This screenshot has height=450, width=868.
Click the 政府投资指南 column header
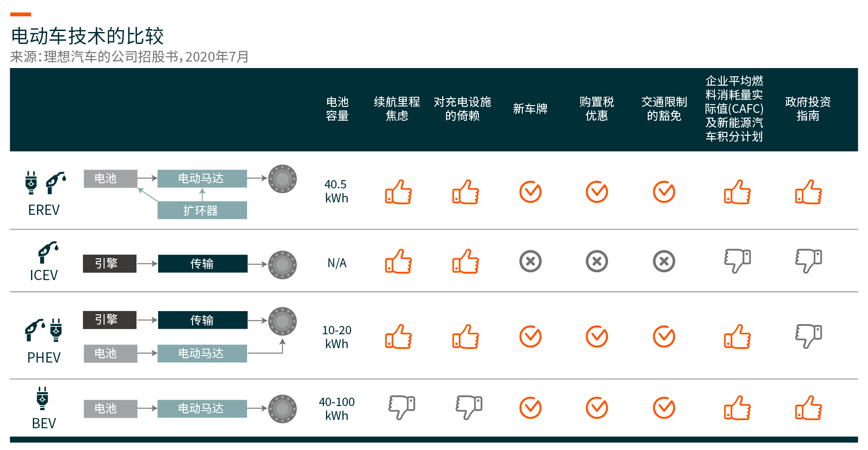[808, 109]
